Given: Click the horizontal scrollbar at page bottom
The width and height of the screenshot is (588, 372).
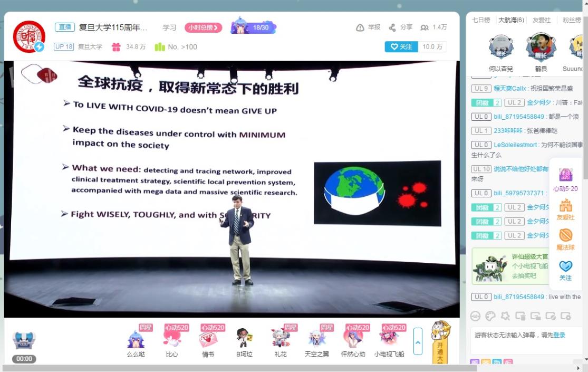Looking at the screenshot, I should coord(264,368).
